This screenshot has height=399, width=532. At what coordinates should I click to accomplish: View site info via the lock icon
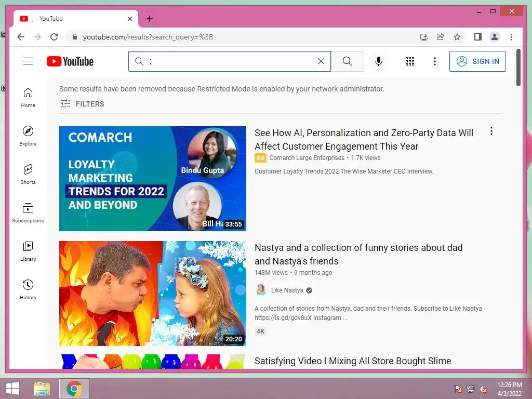(75, 37)
